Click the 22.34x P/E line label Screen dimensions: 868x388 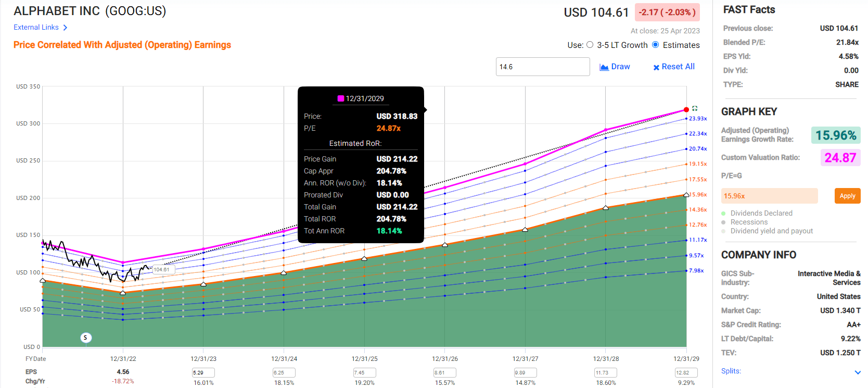coord(698,134)
